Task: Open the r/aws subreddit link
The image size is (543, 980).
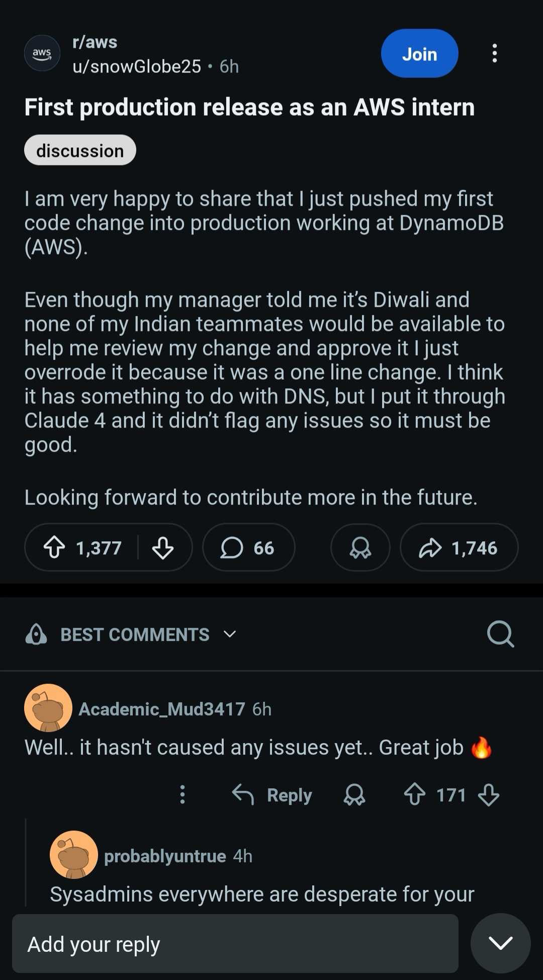Action: click(95, 42)
